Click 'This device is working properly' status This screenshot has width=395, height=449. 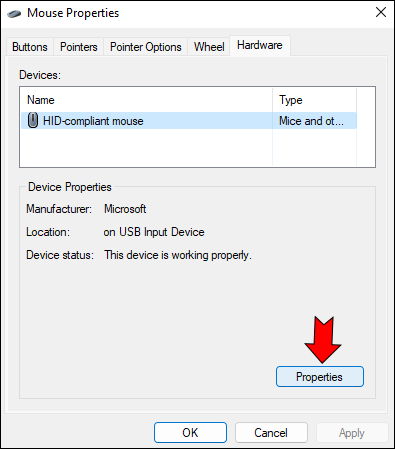pos(178,255)
